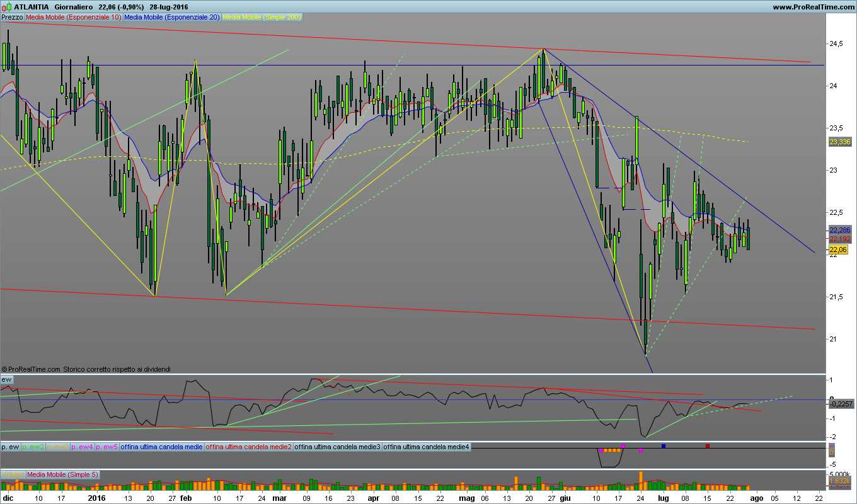Image resolution: width=857 pixels, height=504 pixels.
Task: Open Media Mobile (Esponenziale 10) label
Action: [x=73, y=18]
